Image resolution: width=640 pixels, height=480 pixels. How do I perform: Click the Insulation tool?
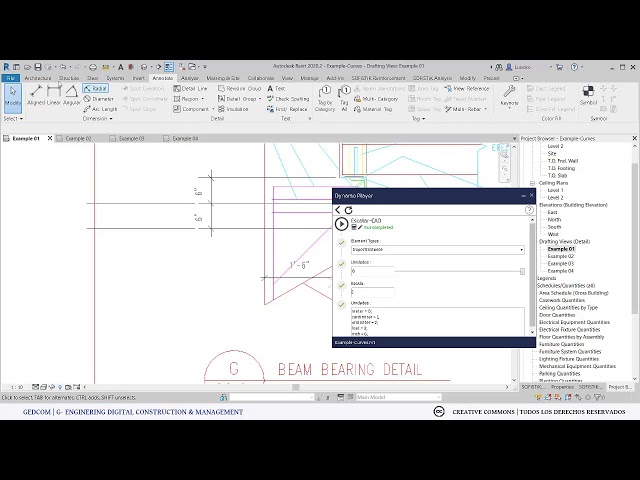click(233, 109)
